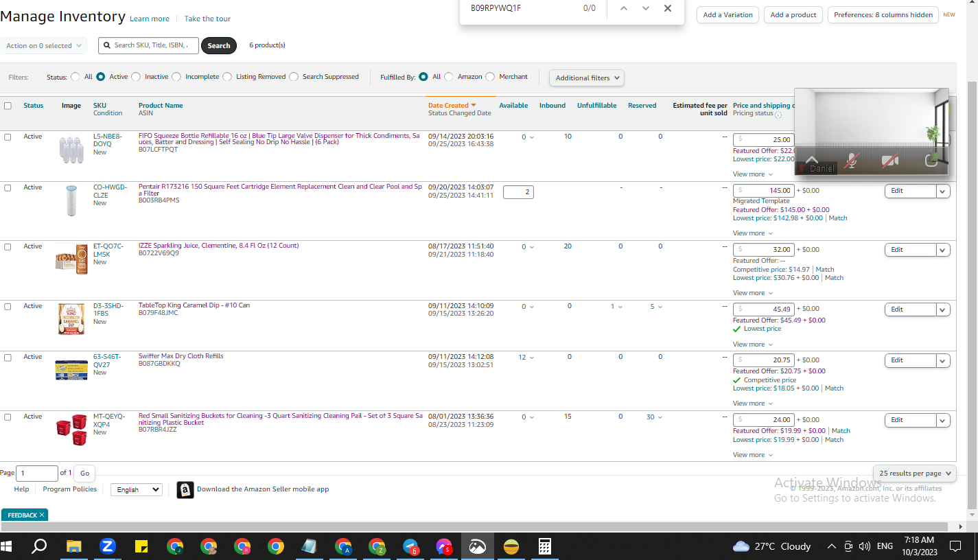
Task: Click the Search button
Action: click(219, 46)
